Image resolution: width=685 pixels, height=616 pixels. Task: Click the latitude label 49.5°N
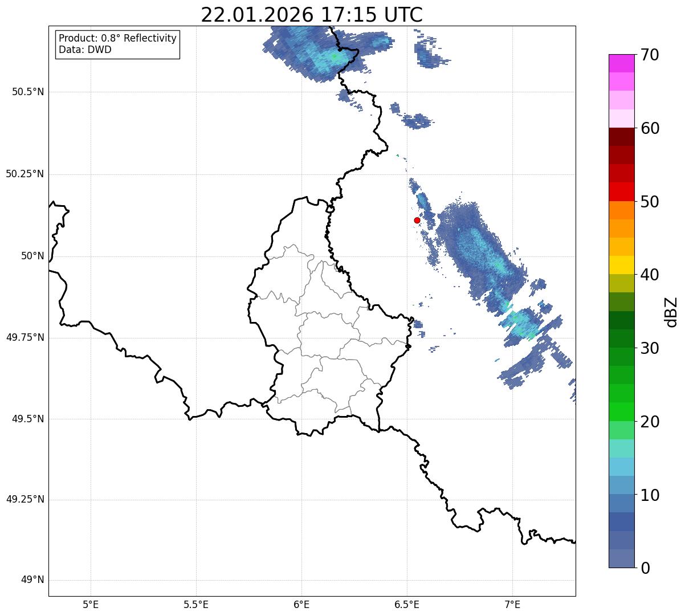click(x=28, y=419)
